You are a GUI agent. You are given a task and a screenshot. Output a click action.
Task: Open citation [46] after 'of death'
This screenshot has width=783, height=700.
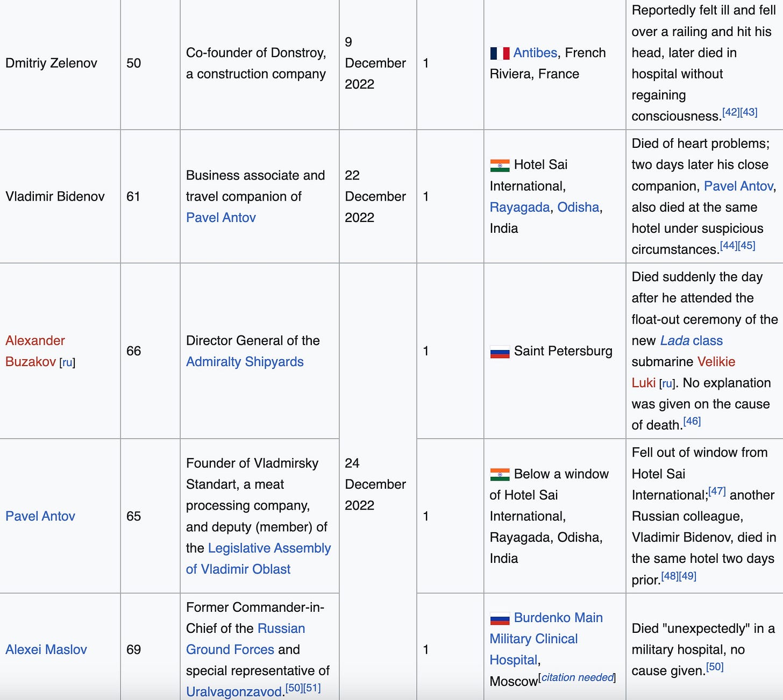pyautogui.click(x=692, y=421)
